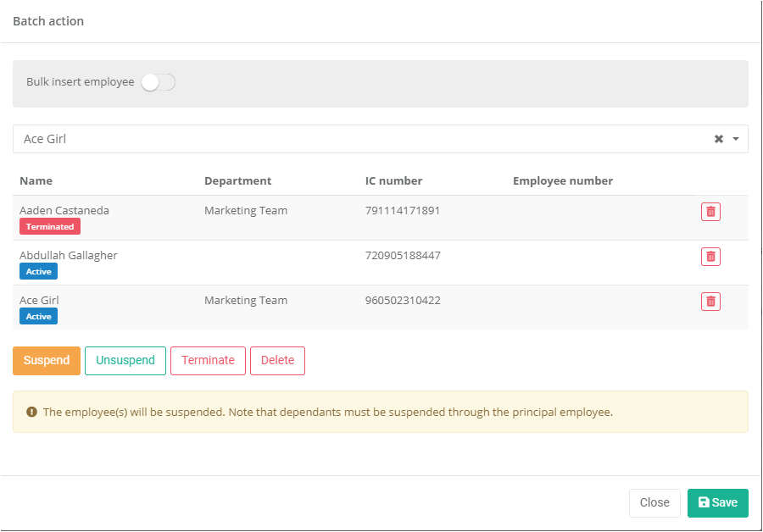The image size is (763, 532).
Task: Close the Batch action dialog
Action: click(x=654, y=502)
